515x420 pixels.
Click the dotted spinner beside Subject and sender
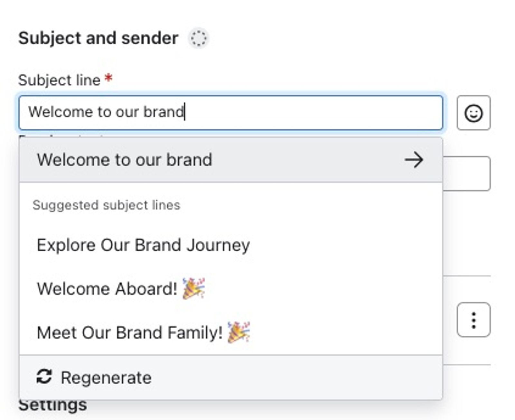199,38
